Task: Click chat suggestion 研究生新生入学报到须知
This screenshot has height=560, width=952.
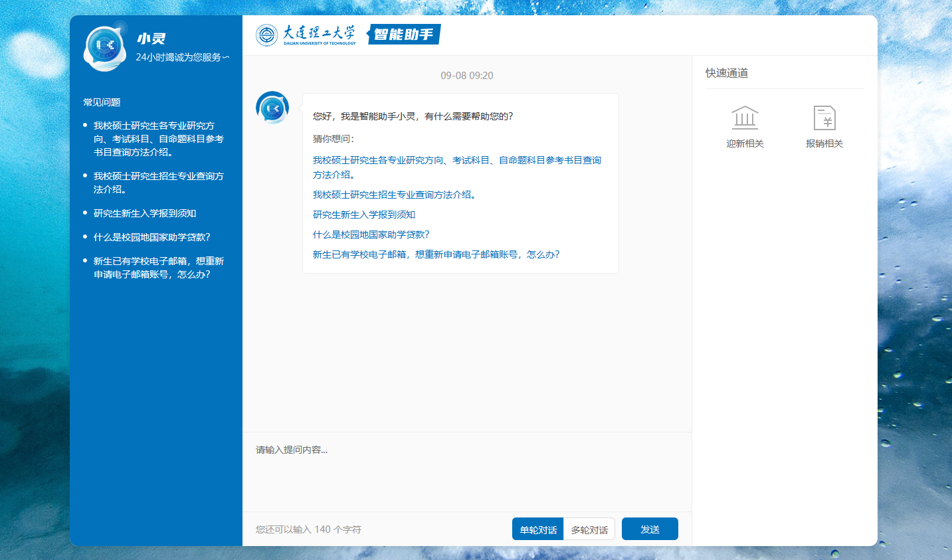Action: [364, 215]
